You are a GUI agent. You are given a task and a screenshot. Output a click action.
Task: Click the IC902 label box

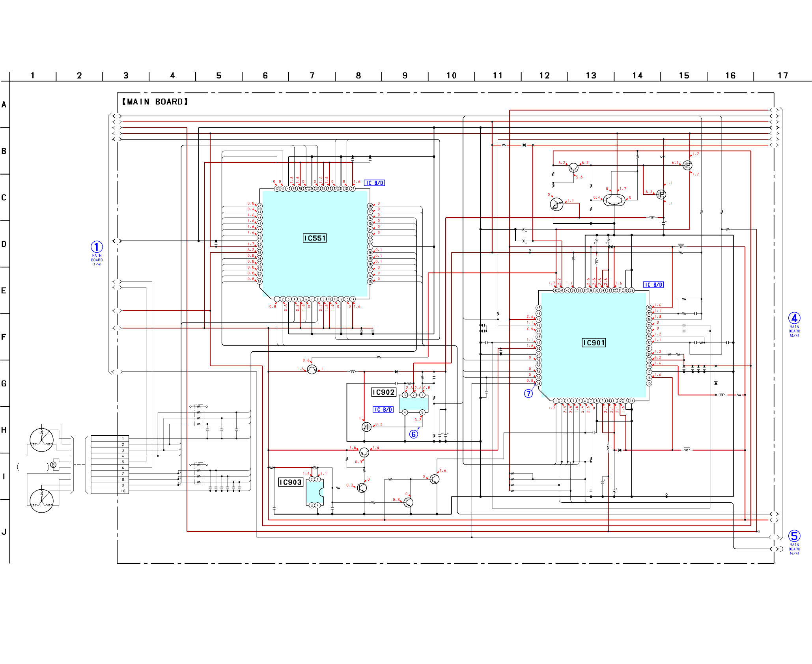point(383,392)
